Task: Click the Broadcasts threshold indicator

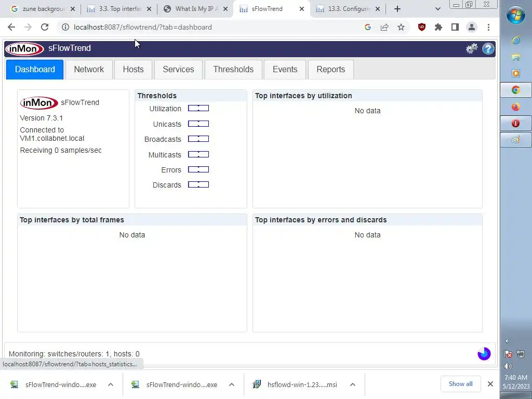Action: coord(198,139)
